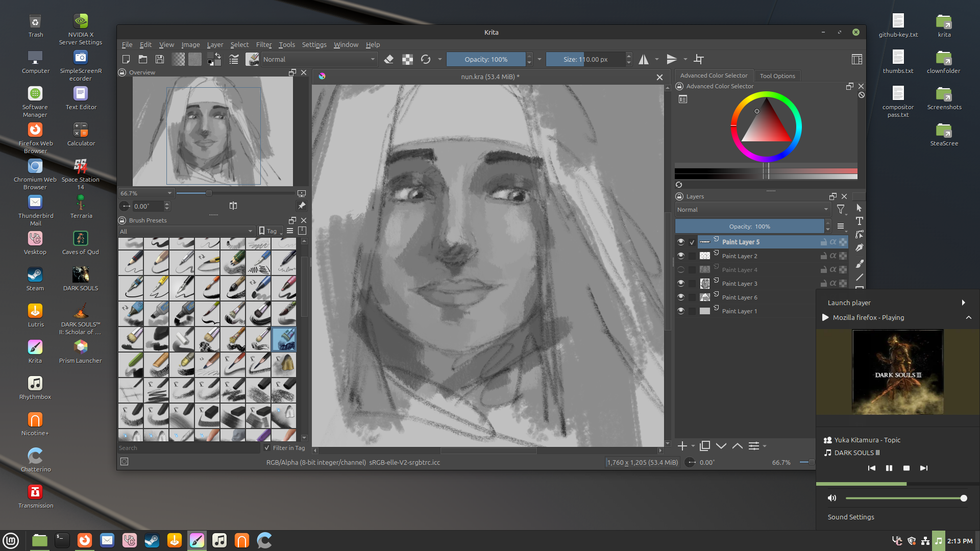Adjust the sound applet volume slider
This screenshot has height=551, width=980.
906,498
